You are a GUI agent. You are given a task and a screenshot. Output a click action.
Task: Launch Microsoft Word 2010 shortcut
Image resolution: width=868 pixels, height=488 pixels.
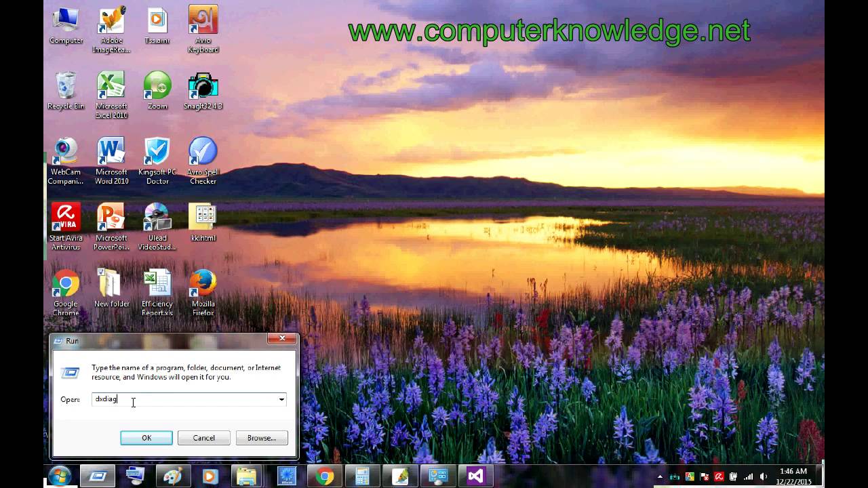coord(111,161)
